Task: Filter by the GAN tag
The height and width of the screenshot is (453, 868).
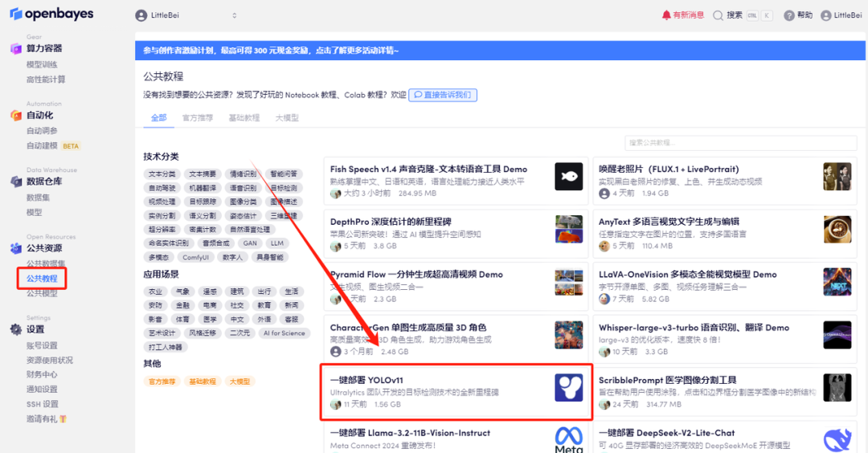Action: pos(250,243)
